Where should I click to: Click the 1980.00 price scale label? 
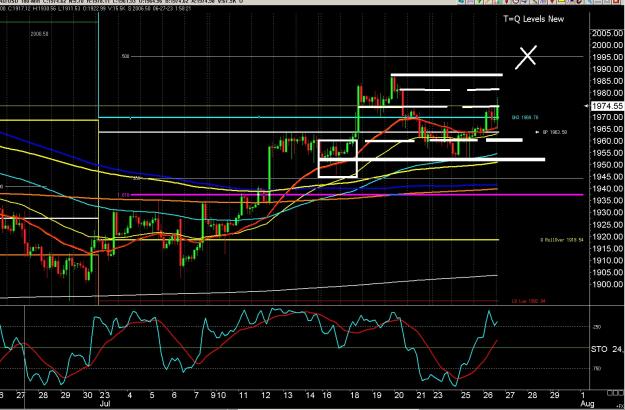tap(607, 93)
